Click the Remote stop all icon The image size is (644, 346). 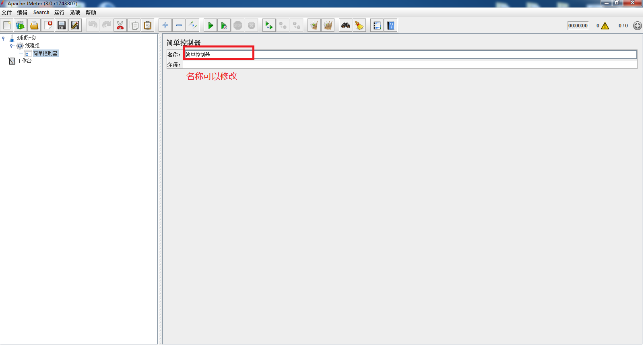point(283,25)
